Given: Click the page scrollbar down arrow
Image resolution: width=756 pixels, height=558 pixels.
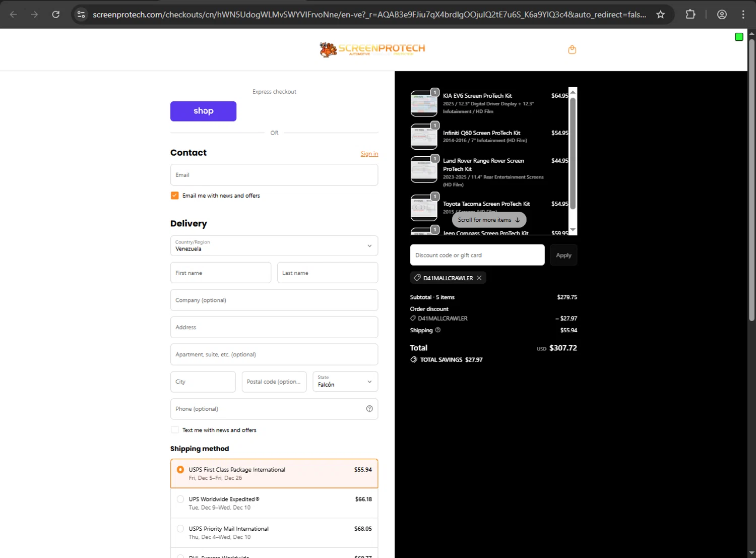Looking at the screenshot, I should pos(751,553).
